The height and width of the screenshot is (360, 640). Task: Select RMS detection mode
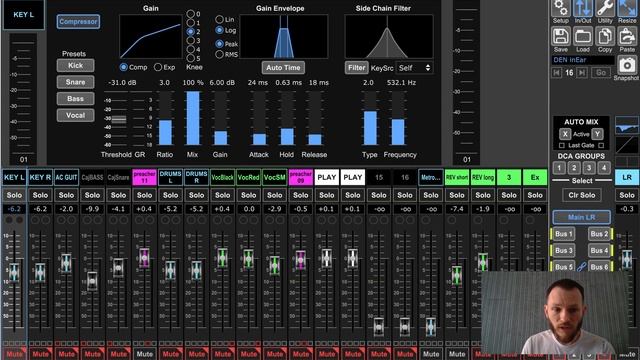219,54
